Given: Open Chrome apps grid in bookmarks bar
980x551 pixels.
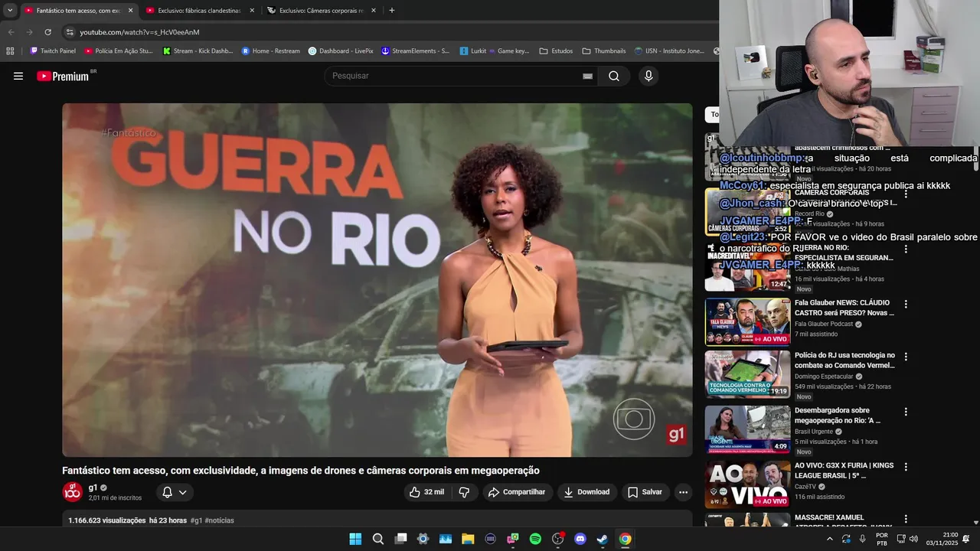Looking at the screenshot, I should (x=10, y=51).
